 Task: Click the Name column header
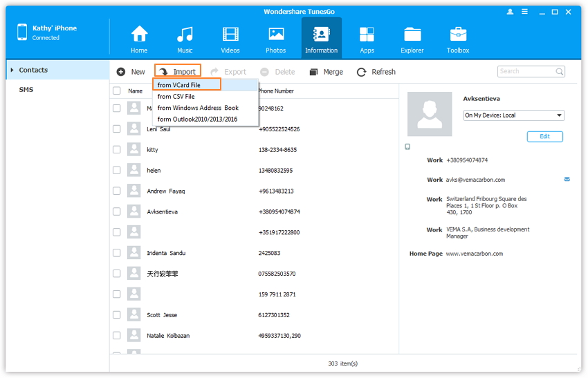click(136, 91)
